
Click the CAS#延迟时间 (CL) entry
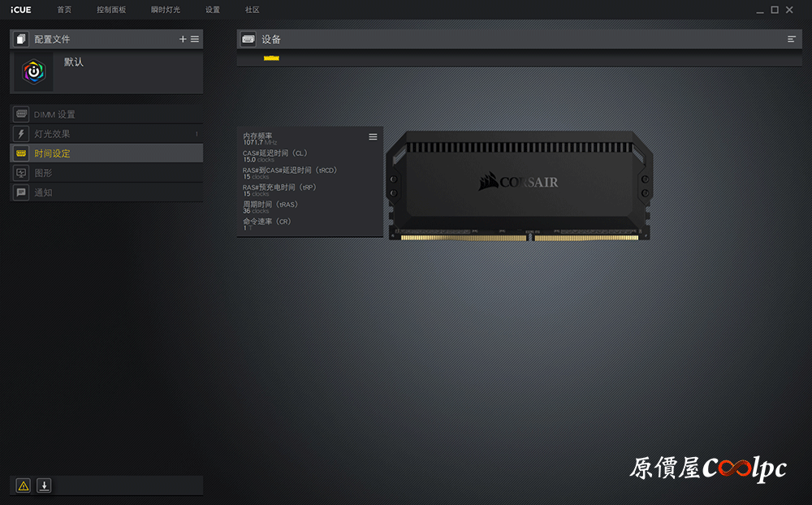(x=275, y=156)
